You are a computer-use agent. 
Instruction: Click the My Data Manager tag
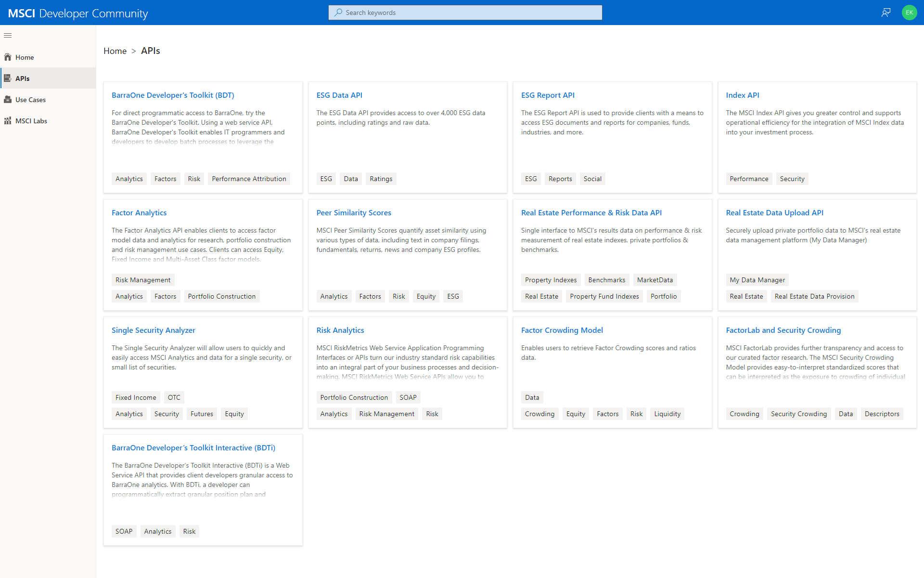click(757, 280)
